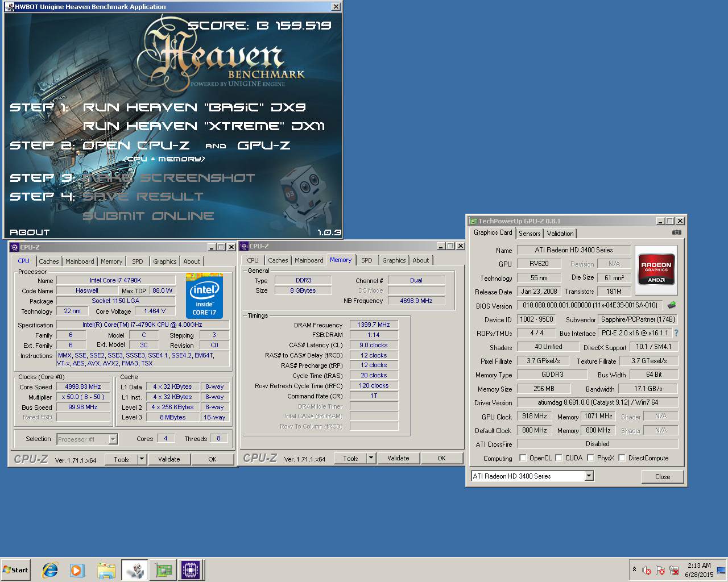This screenshot has width=728, height=582.
Task: Open the GPU selection dropdown in GPU-Z
Action: 589,476
